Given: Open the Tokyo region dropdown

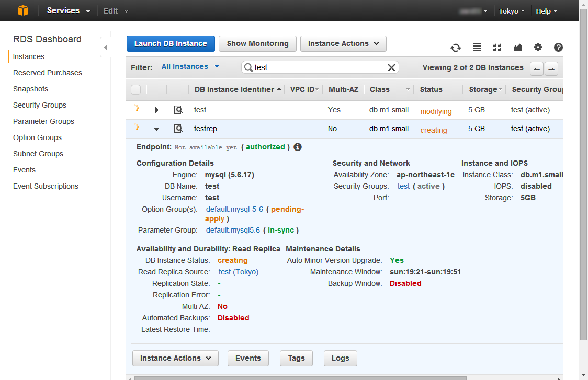Looking at the screenshot, I should (x=512, y=11).
